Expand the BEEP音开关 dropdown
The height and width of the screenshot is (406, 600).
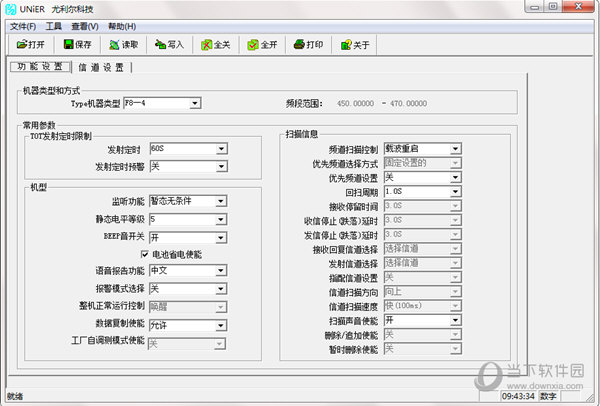221,238
